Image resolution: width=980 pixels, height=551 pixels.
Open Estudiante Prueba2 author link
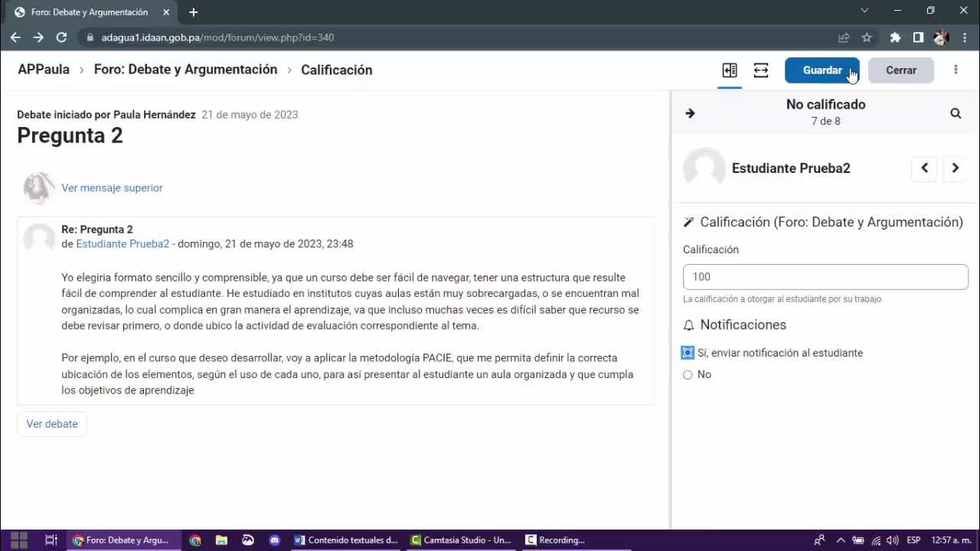click(x=122, y=244)
